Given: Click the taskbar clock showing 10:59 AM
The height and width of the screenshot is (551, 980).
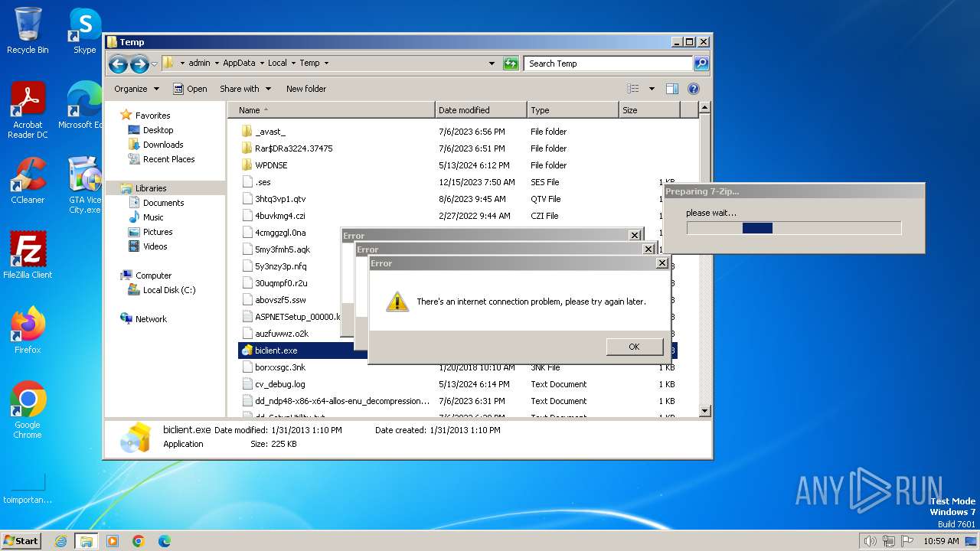Looking at the screenshot, I should pos(941,541).
